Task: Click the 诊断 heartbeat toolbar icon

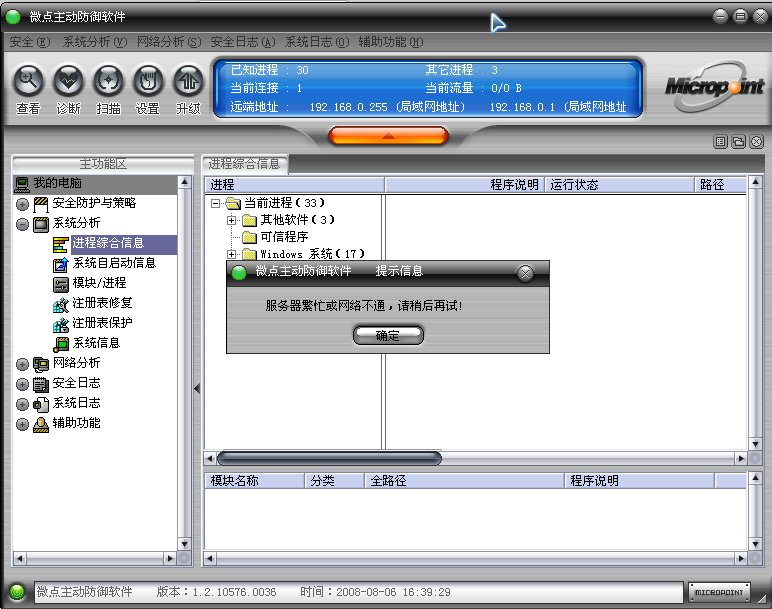Action: pos(68,79)
